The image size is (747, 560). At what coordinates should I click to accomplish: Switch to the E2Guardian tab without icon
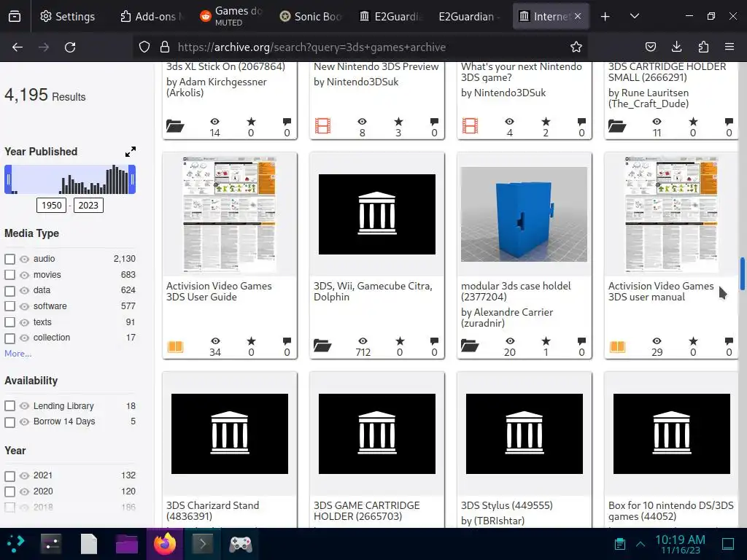(x=469, y=17)
